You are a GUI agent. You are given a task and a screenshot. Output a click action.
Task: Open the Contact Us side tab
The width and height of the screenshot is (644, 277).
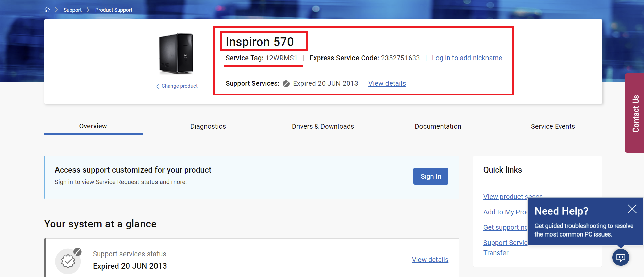pyautogui.click(x=635, y=113)
